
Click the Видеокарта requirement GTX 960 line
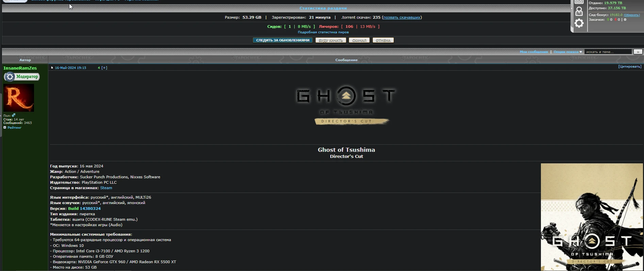point(113,262)
